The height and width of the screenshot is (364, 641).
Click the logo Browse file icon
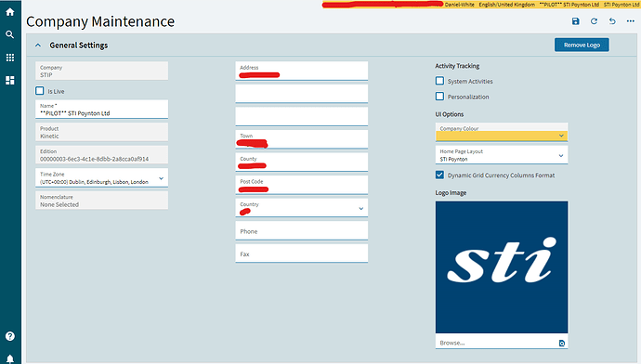[x=562, y=344]
